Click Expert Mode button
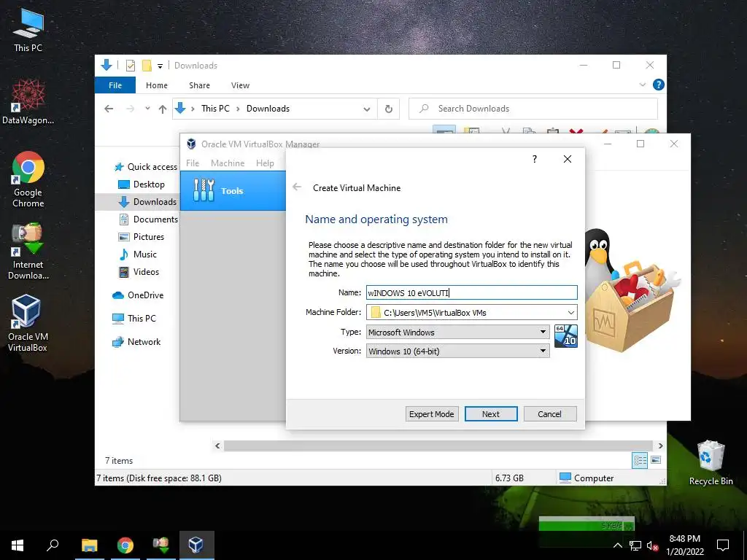Image resolution: width=747 pixels, height=560 pixels. pos(432,414)
